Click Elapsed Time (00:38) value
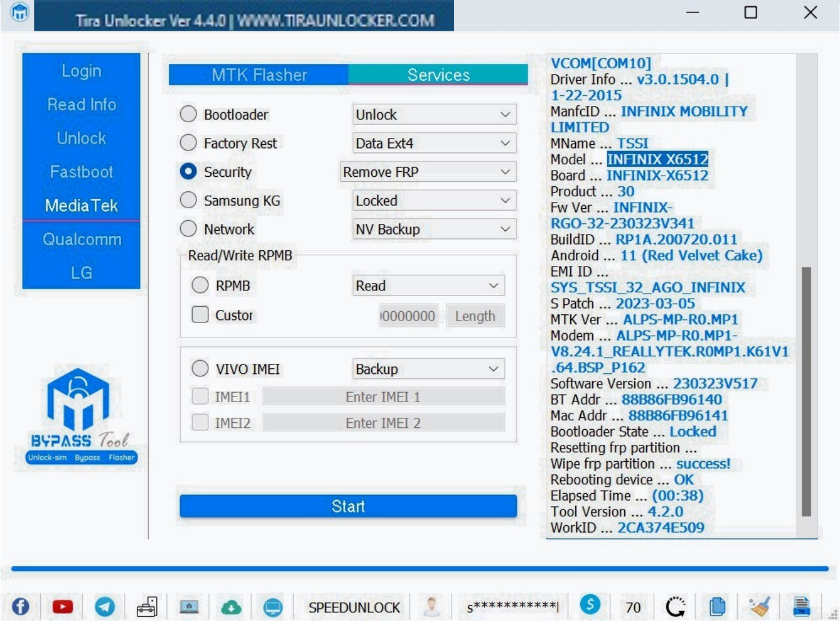 678,496
